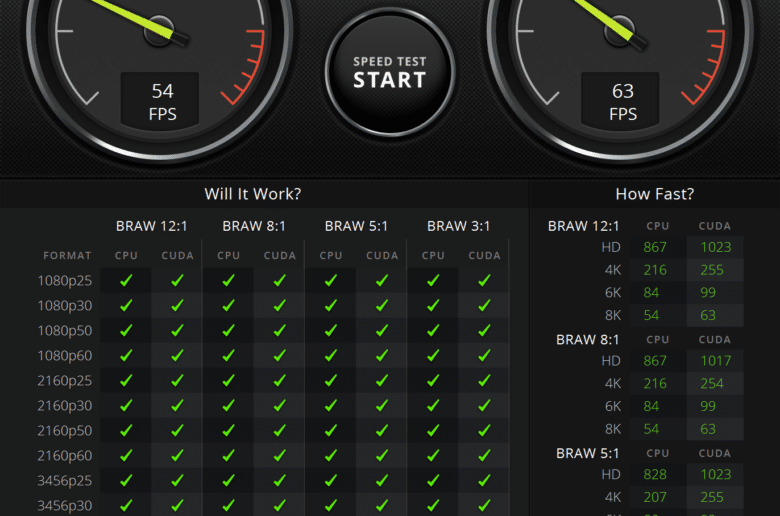Click checkmark for 2160p30 BRAW 5:1 CPU

point(331,406)
